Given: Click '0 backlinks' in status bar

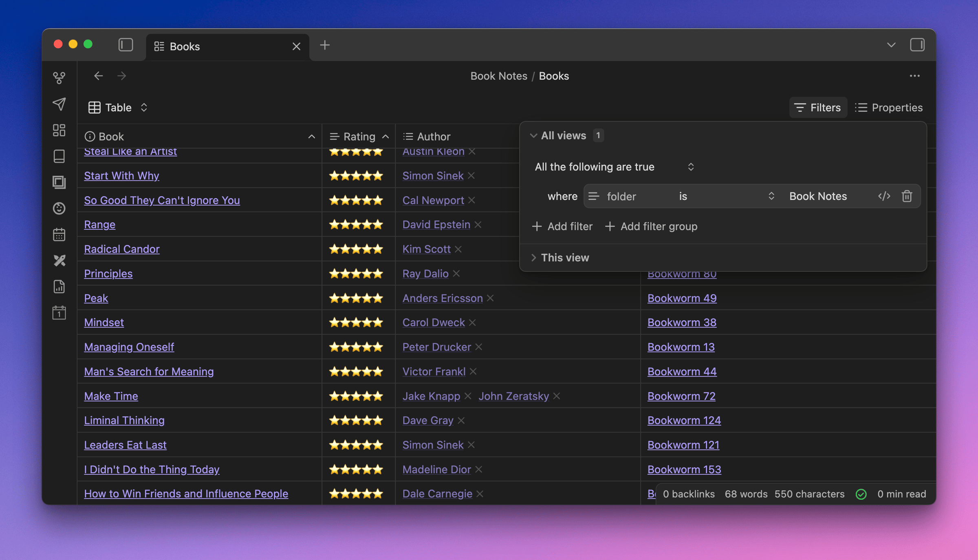Looking at the screenshot, I should [689, 494].
